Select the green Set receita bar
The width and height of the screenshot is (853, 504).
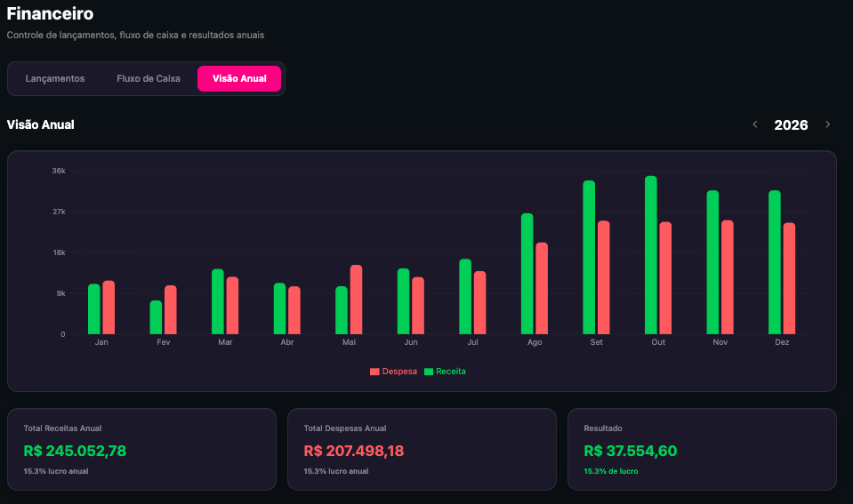(589, 257)
